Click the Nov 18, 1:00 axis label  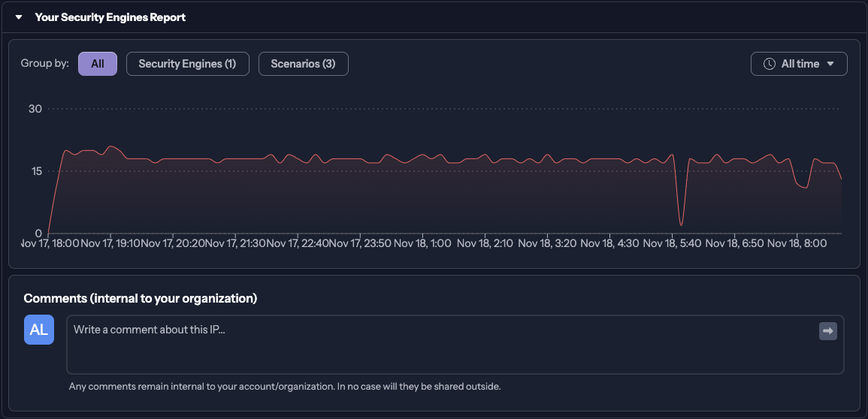click(x=422, y=243)
